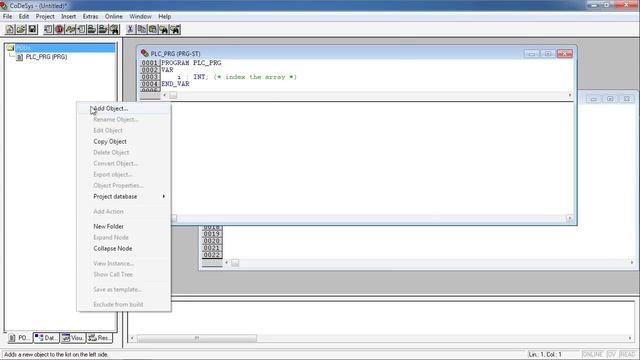Click the greyed Exclude from build entry
This screenshot has height=360, width=640.
124,304
